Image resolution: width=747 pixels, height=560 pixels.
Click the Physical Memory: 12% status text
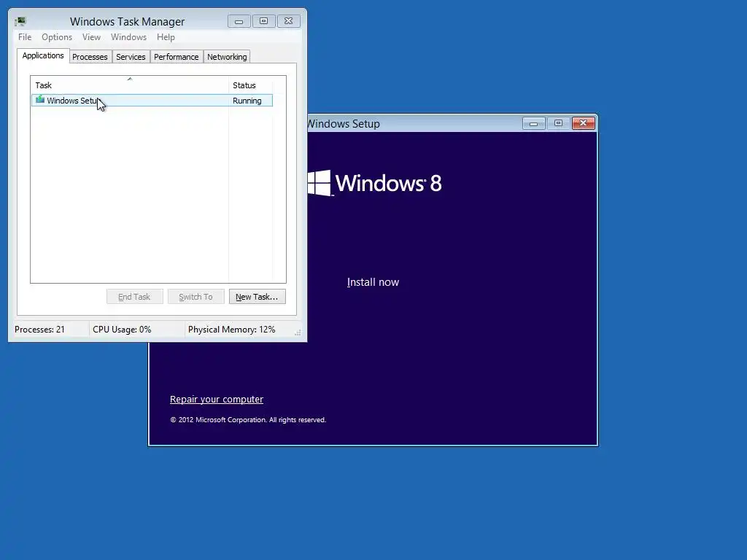(x=231, y=330)
